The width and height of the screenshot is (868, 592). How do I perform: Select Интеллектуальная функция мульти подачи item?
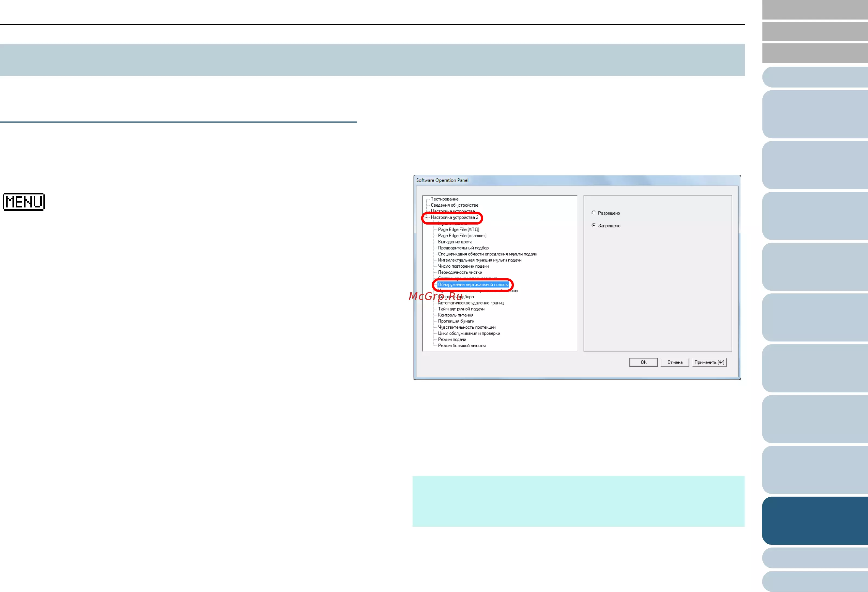(x=480, y=260)
